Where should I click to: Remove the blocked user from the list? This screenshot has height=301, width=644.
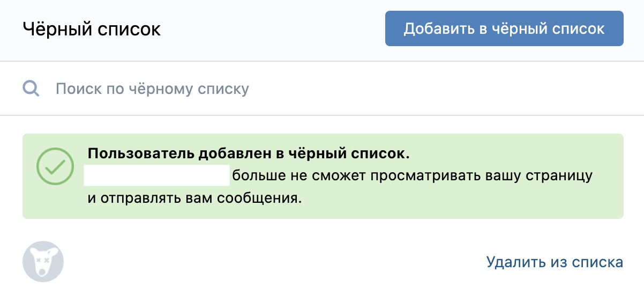point(554,262)
